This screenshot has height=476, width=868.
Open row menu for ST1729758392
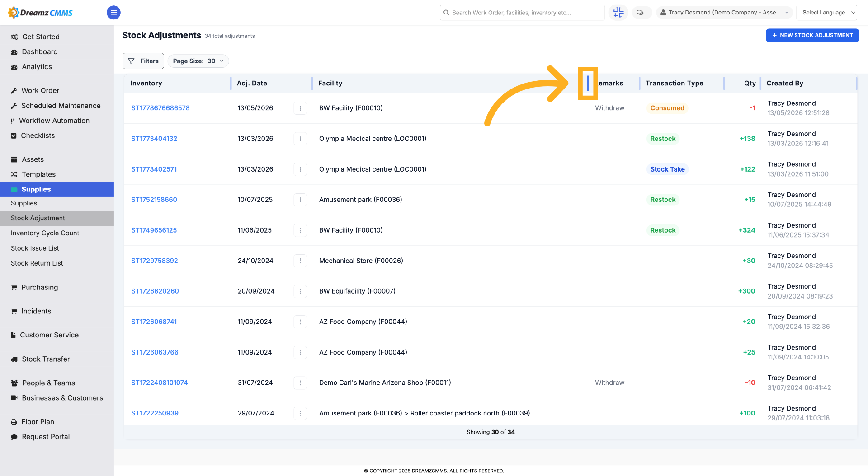click(300, 261)
